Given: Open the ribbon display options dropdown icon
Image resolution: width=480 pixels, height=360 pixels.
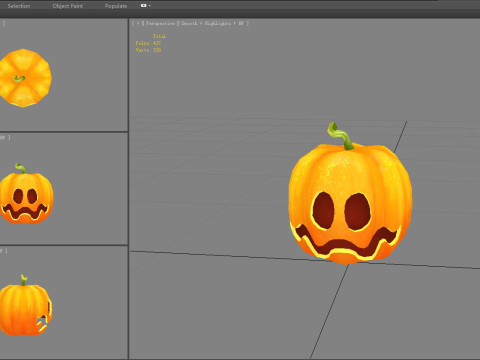Looking at the screenshot, I should point(146,6).
